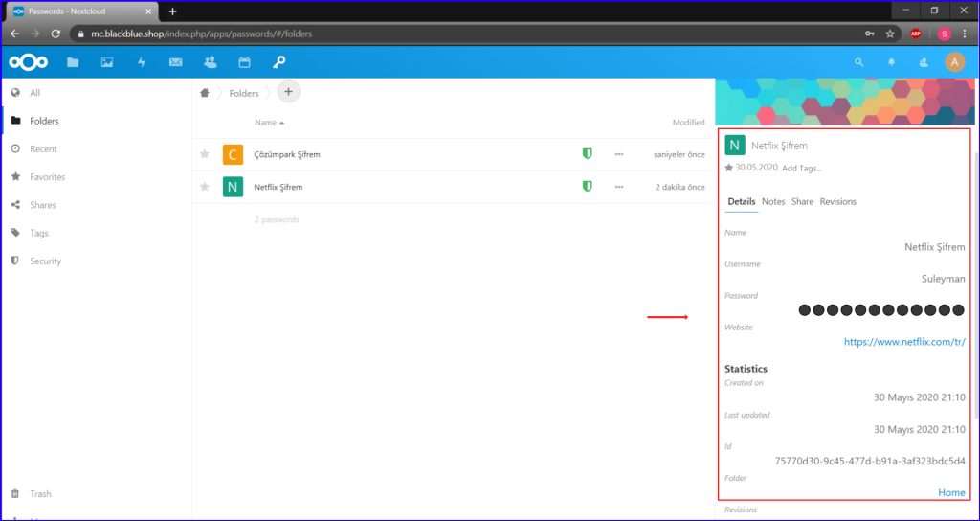980x521 pixels.
Task: Click the saved password key icon
Action: pyautogui.click(x=869, y=34)
